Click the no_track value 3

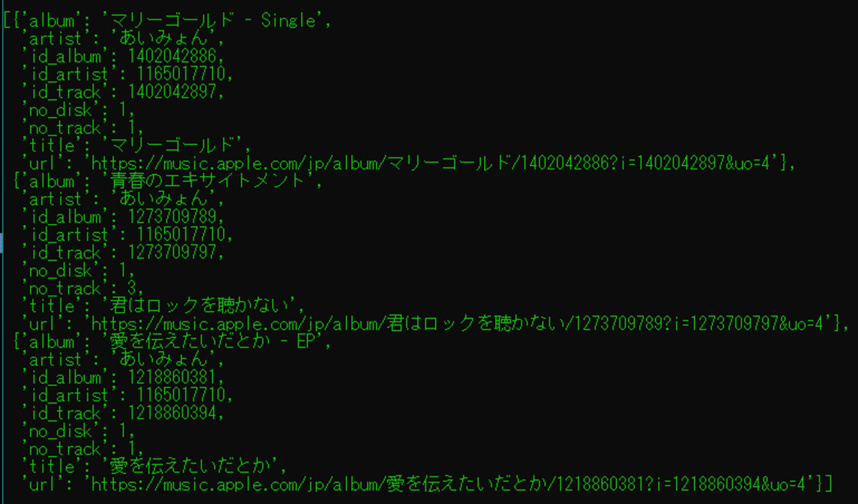tap(131, 288)
